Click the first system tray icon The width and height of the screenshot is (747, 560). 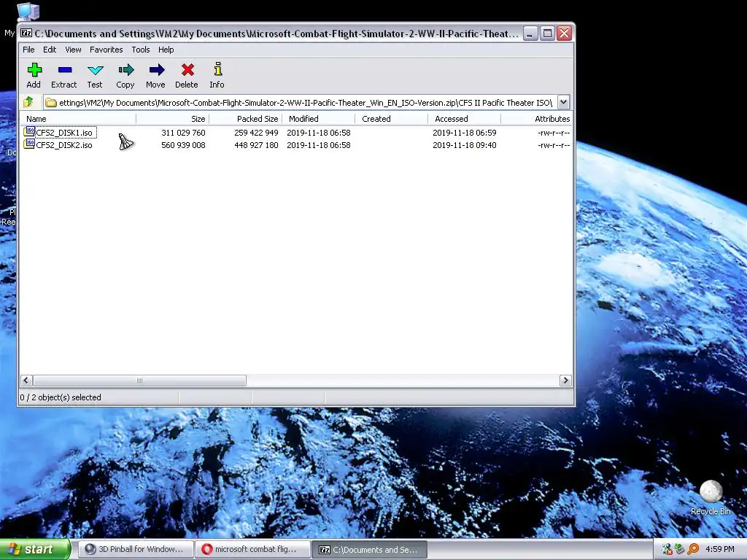[667, 549]
